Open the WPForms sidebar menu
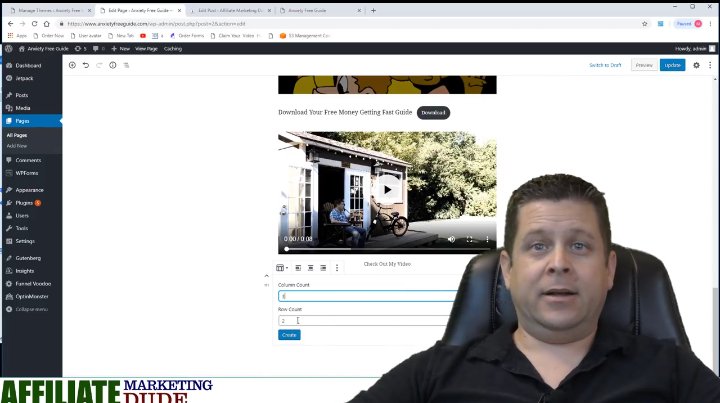The height and width of the screenshot is (403, 720). tap(27, 173)
